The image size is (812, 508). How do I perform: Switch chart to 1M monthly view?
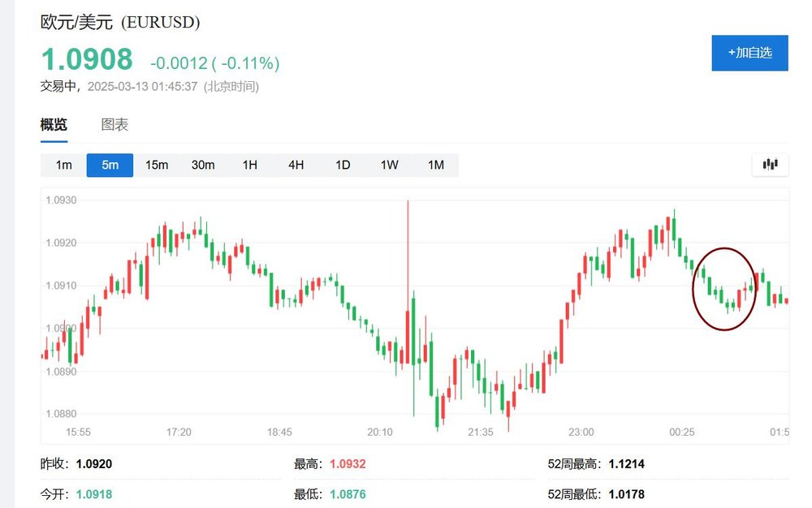coord(436,165)
